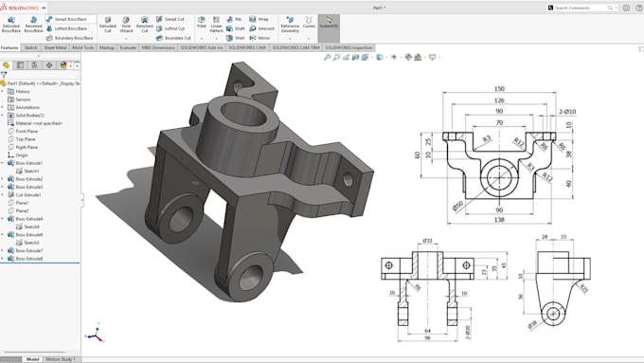Choose Swept Cut
The height and width of the screenshot is (363, 644).
(170, 19)
